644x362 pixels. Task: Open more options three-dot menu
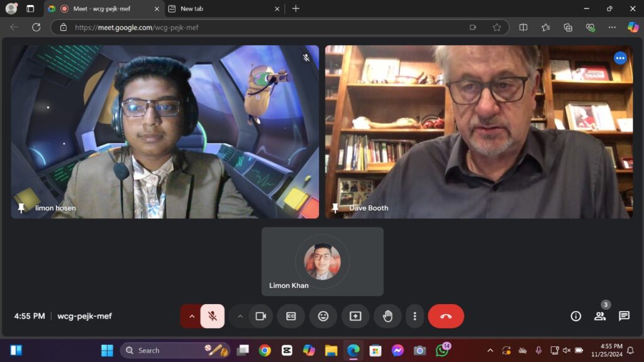pyautogui.click(x=414, y=316)
